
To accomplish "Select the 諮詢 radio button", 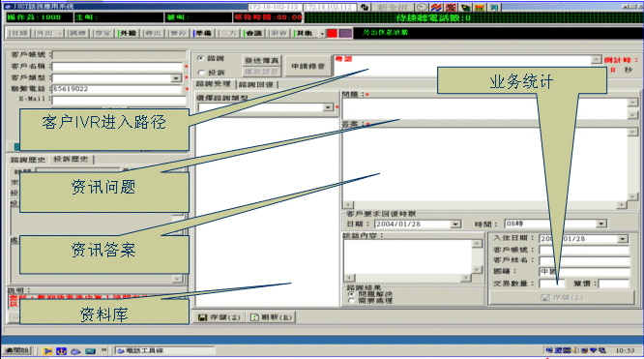I will (200, 59).
